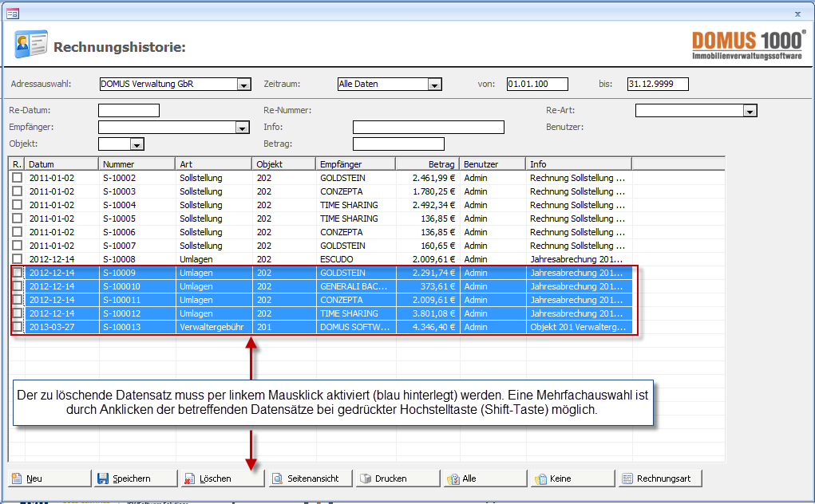Click the Betrag column header
Screen dimensions: 815x504
coord(427,164)
